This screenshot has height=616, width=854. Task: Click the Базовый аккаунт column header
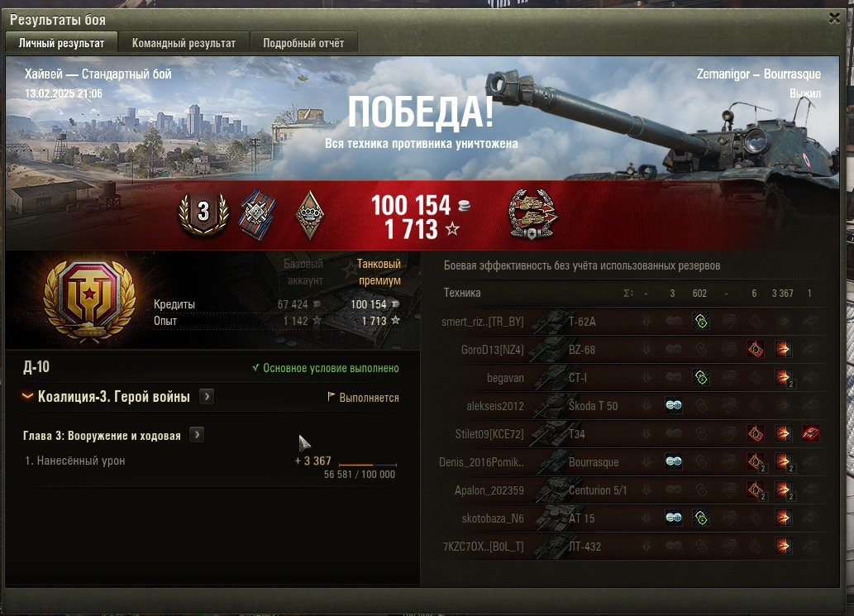[x=304, y=272]
